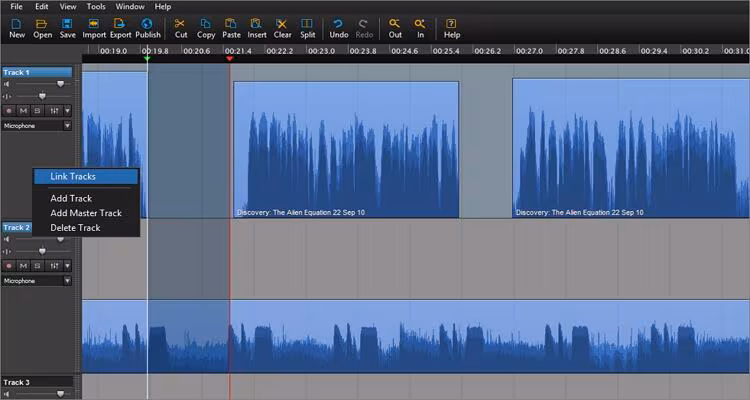Image resolution: width=750 pixels, height=400 pixels.
Task: Expand Track 1 options arrow beside mixer
Action: coord(67,111)
